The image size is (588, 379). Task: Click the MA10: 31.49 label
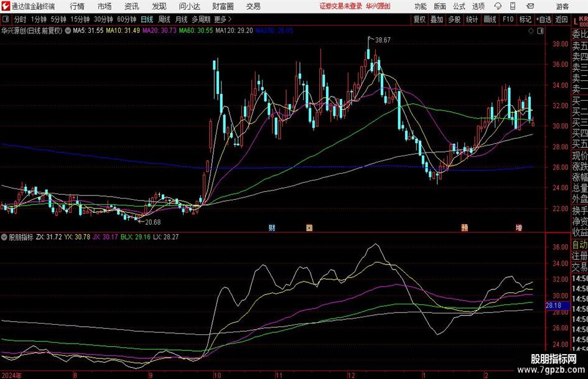[x=123, y=30]
